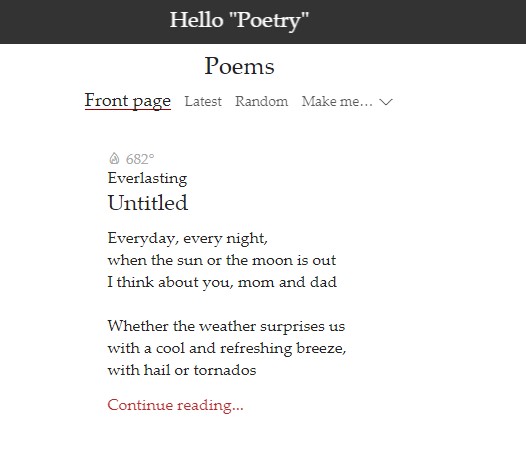This screenshot has height=457, width=526.
Task: Open author Everlasting's profile
Action: (x=147, y=178)
